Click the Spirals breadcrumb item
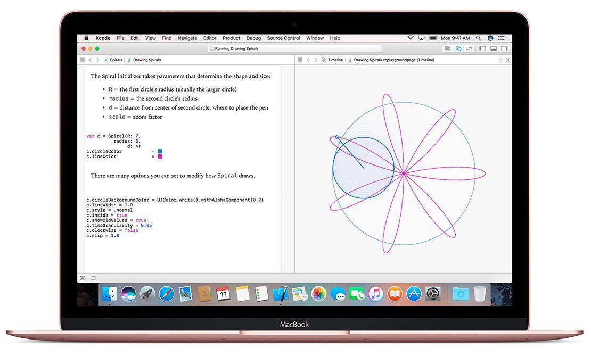This screenshot has width=591, height=364. pyautogui.click(x=113, y=60)
